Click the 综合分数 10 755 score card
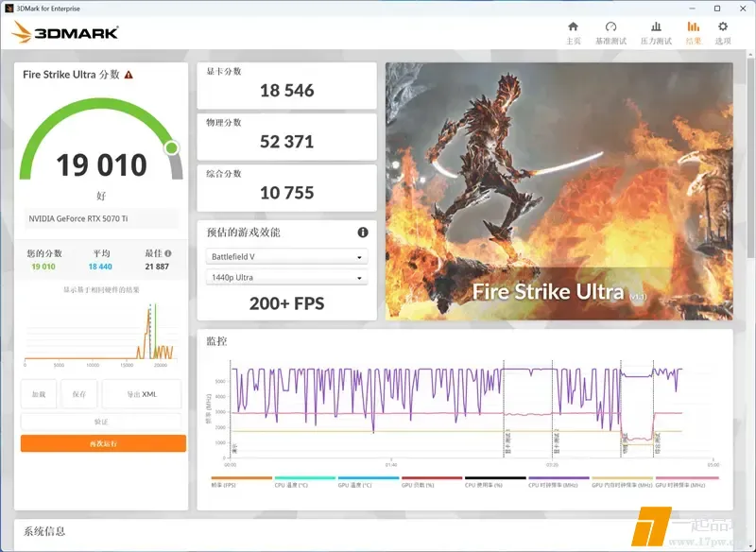 (286, 187)
